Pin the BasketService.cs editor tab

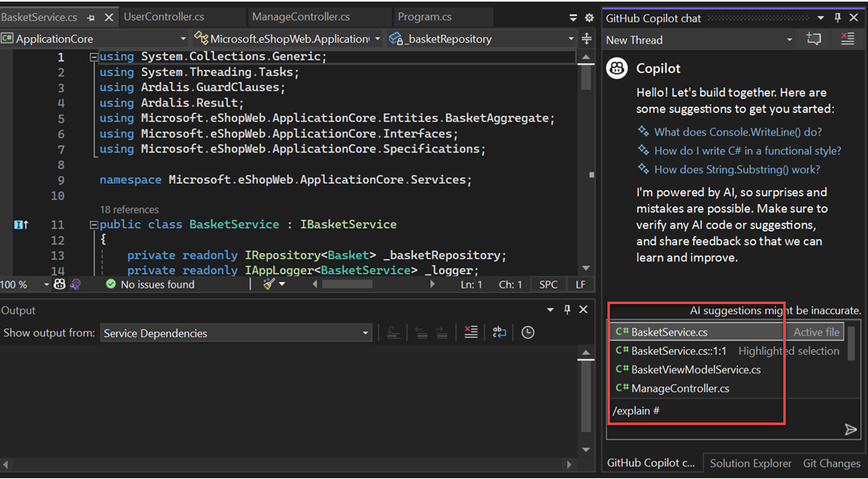[x=91, y=18]
